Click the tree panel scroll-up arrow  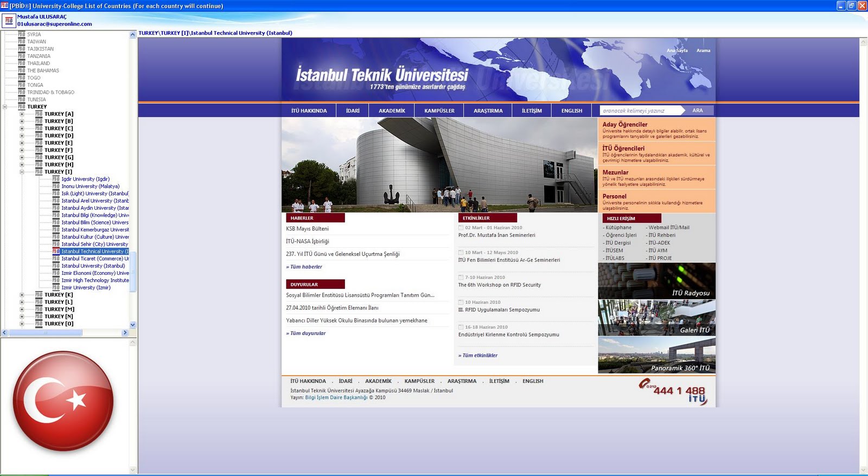tap(133, 35)
